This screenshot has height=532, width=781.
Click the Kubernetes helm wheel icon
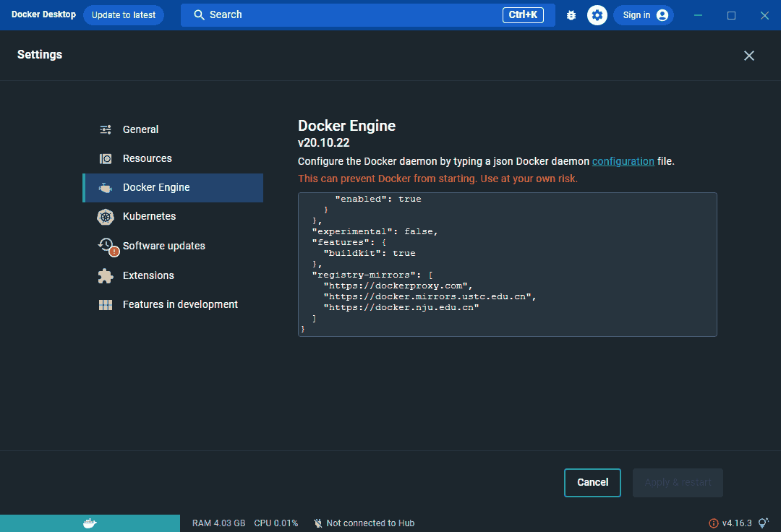[105, 216]
